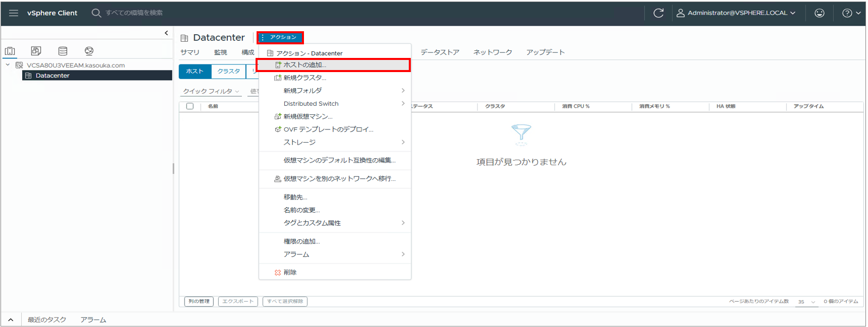The height and width of the screenshot is (327, 868).
Task: Click the 列の管理 button
Action: point(199,301)
